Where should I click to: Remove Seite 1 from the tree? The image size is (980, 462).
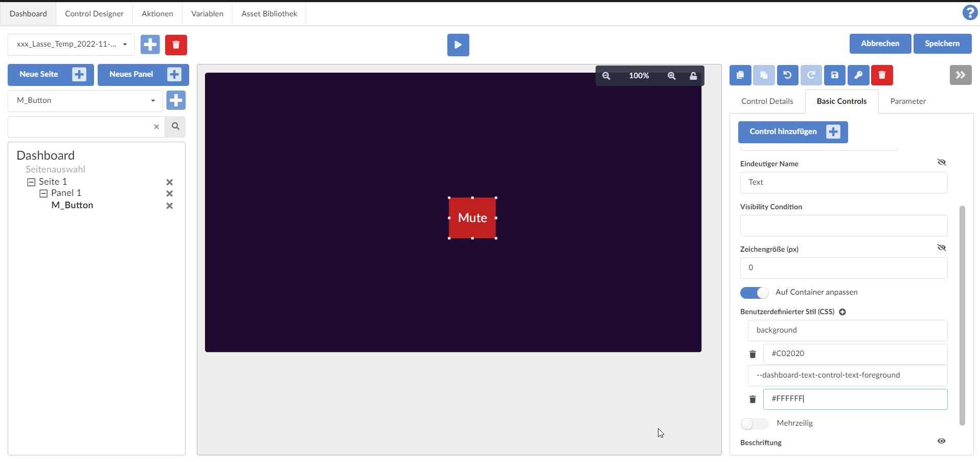pyautogui.click(x=170, y=182)
